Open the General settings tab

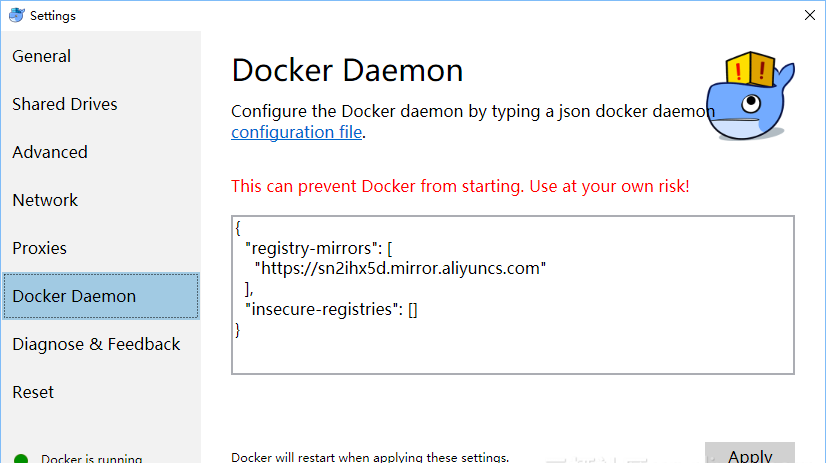[x=42, y=56]
